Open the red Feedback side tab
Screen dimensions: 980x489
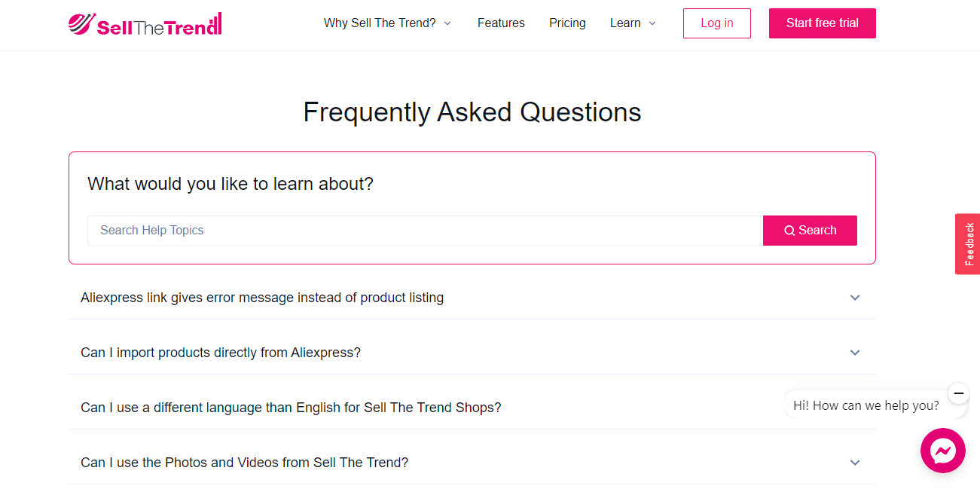click(968, 244)
